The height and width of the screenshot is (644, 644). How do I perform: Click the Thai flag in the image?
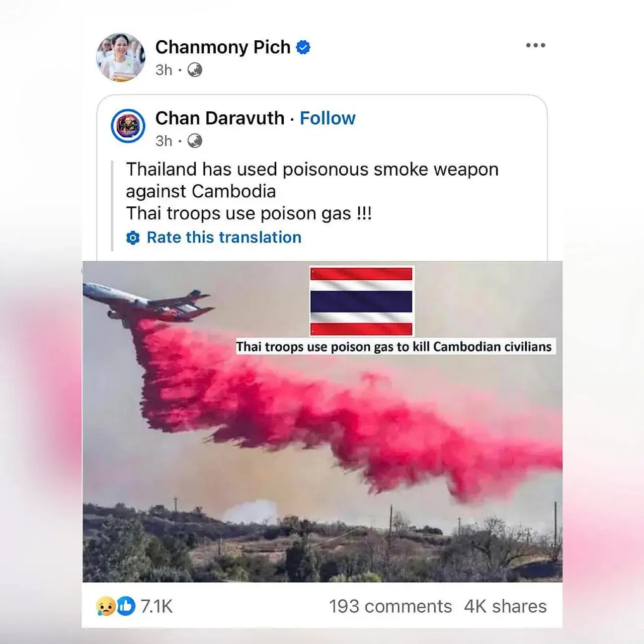(361, 301)
